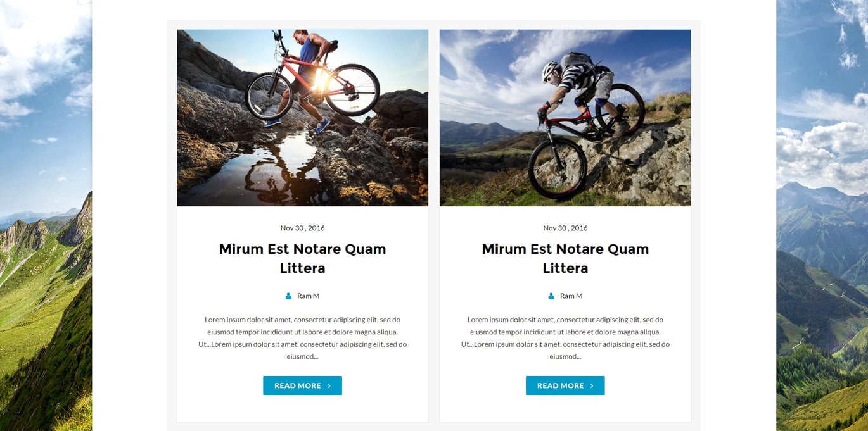Select author name Ram M in first post

click(x=308, y=296)
